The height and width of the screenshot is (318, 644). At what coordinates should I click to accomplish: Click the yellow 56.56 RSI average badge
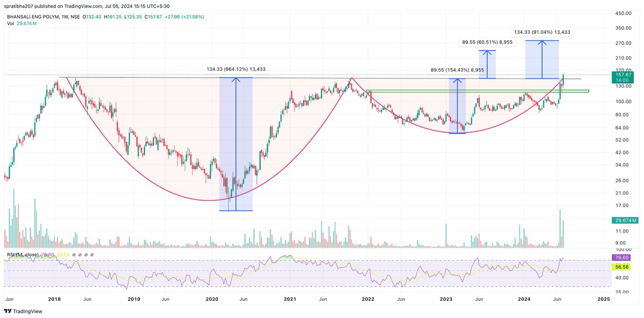(x=621, y=265)
